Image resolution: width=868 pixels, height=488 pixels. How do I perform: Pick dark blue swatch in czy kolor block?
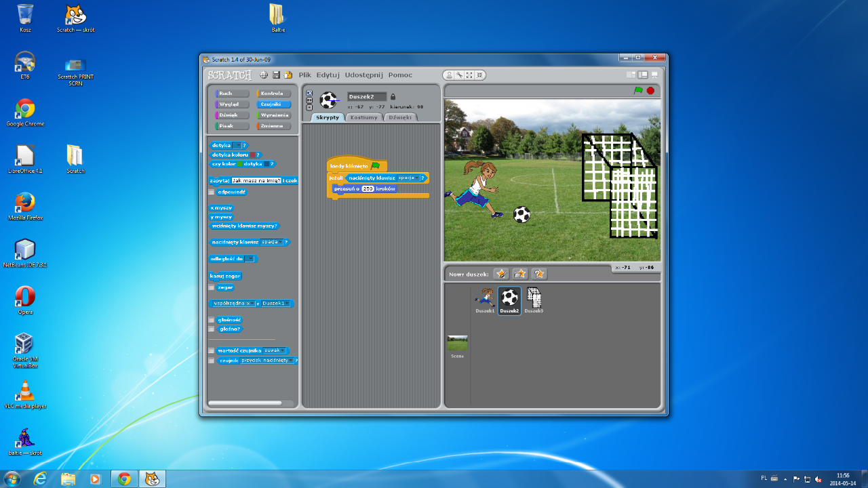tap(267, 164)
